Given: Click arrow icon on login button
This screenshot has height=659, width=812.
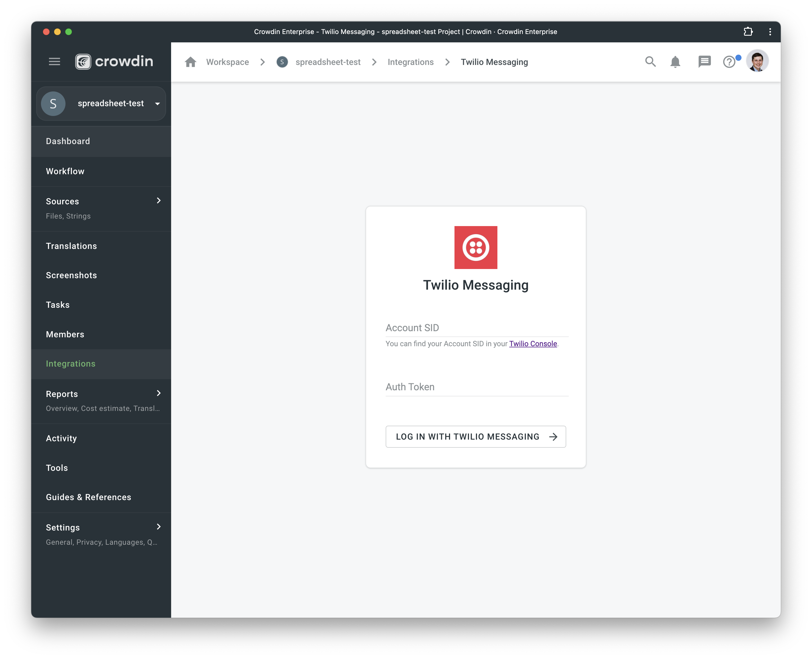Looking at the screenshot, I should click(553, 437).
